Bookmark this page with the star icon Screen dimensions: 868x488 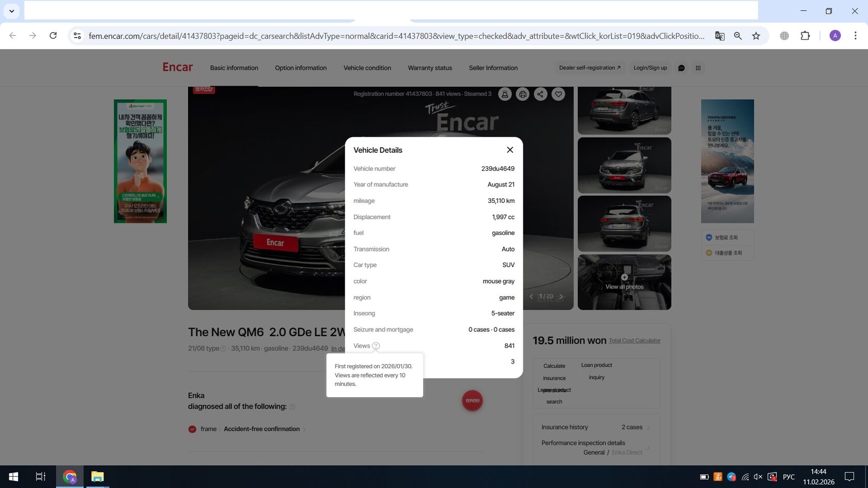[x=756, y=36]
